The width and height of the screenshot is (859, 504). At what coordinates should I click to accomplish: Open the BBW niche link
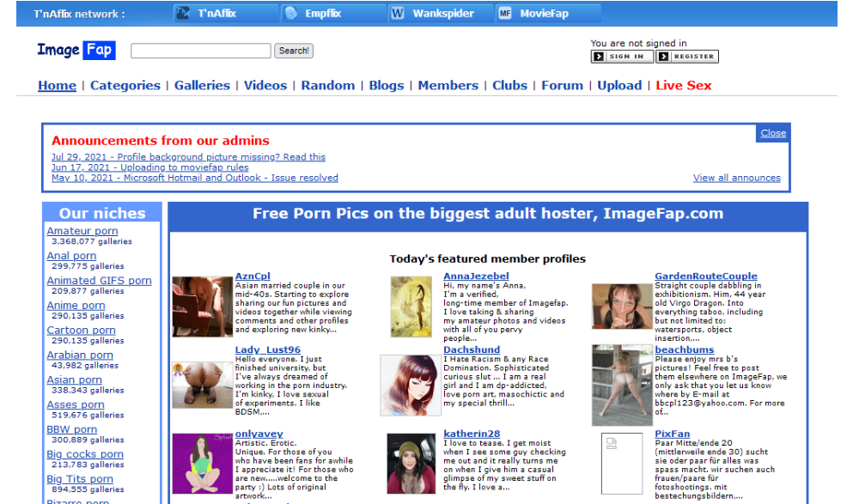[x=72, y=429]
